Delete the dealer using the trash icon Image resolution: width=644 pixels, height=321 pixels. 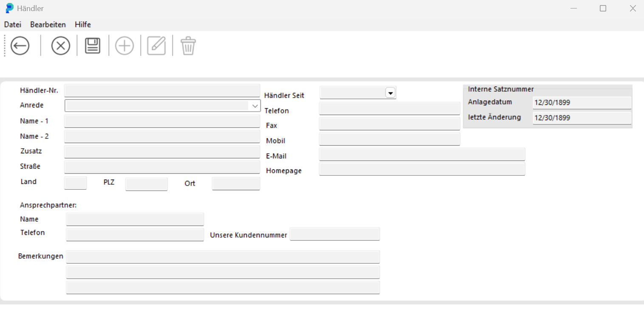pos(188,45)
